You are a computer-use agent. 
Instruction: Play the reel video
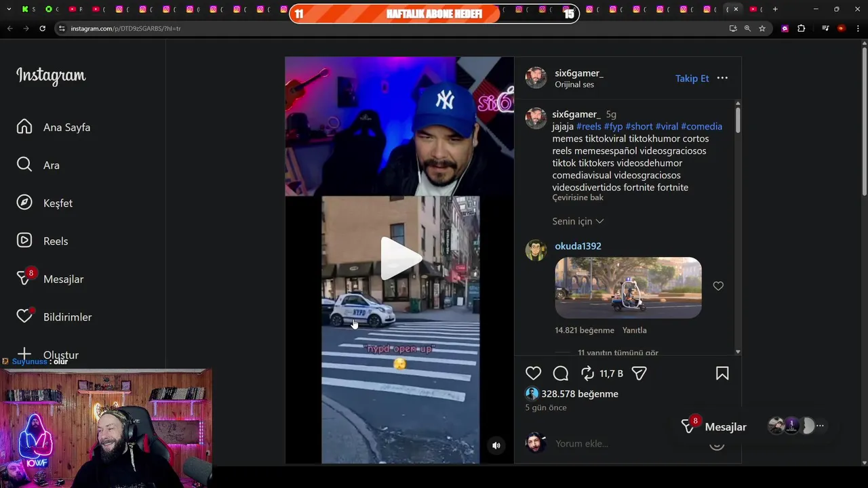click(x=401, y=258)
